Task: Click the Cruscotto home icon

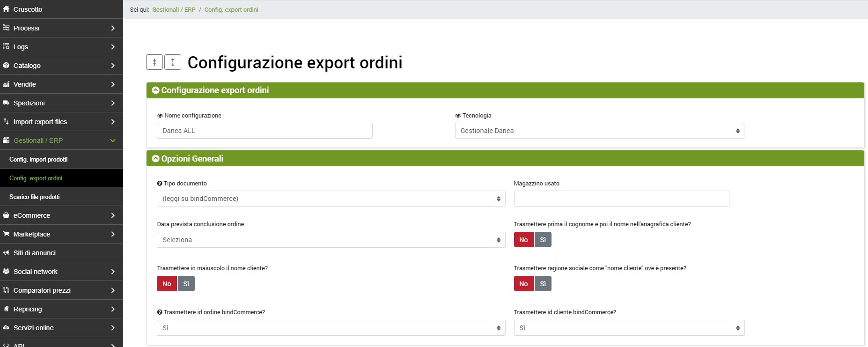Action: coord(6,9)
